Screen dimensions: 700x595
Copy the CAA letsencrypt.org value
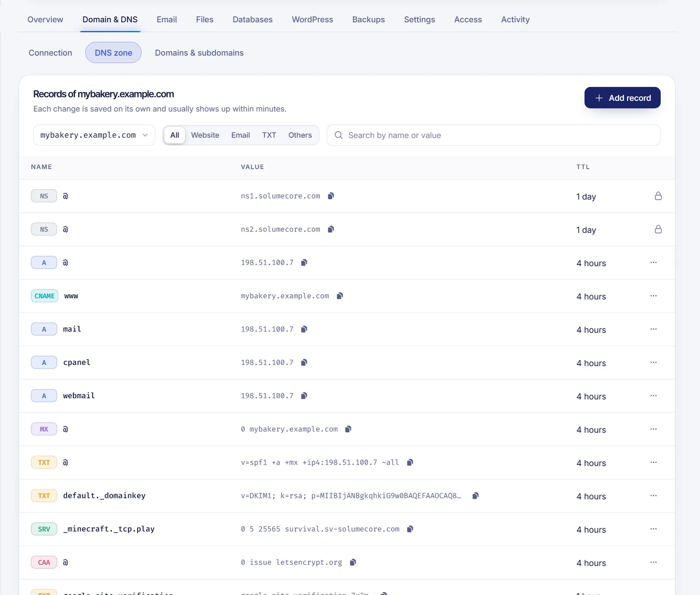(353, 562)
